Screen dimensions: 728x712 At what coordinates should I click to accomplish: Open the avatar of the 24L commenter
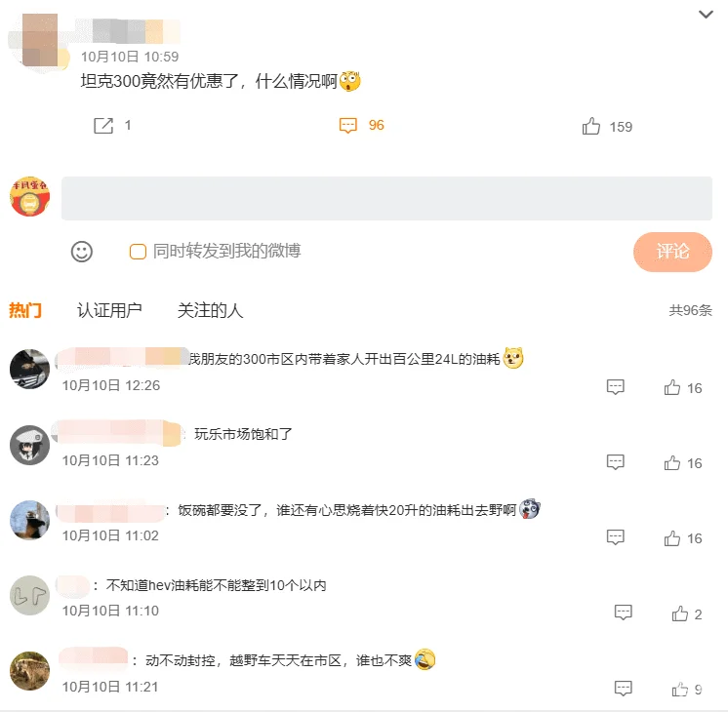coord(29,369)
